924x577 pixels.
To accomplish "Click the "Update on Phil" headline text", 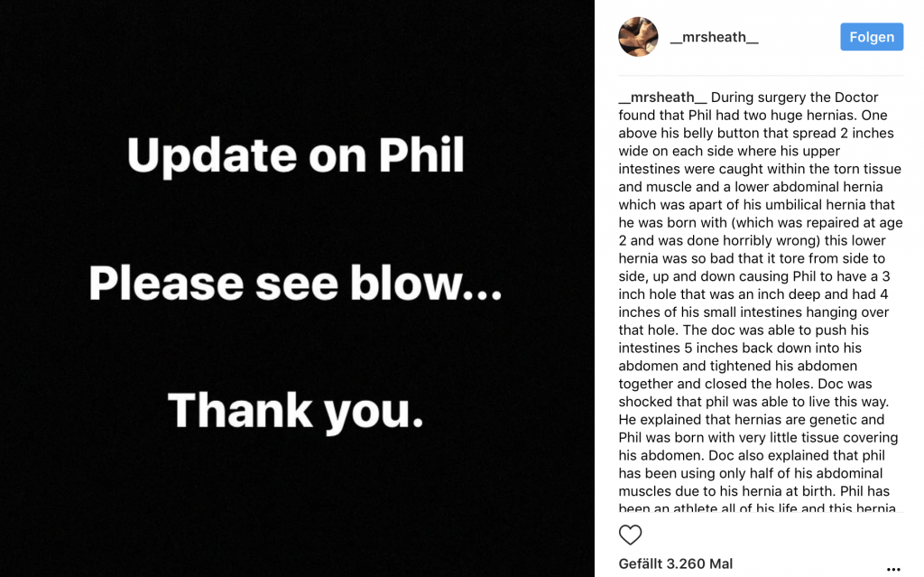I will coord(296,156).
